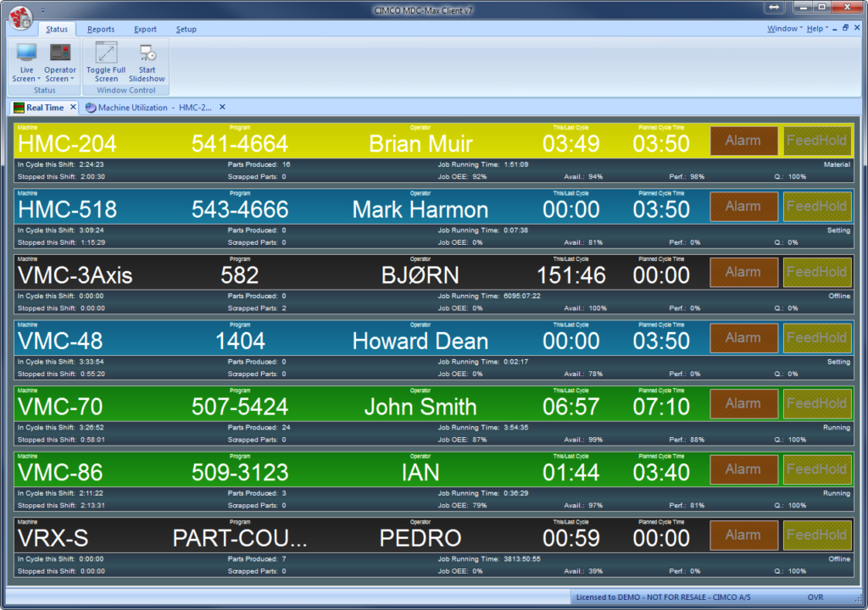868x610 pixels.
Task: Click the Machine Utilization pie chart icon
Action: 90,108
